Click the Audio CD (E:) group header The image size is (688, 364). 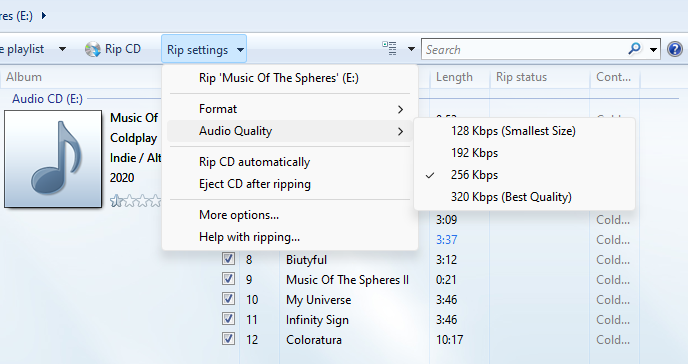click(47, 99)
